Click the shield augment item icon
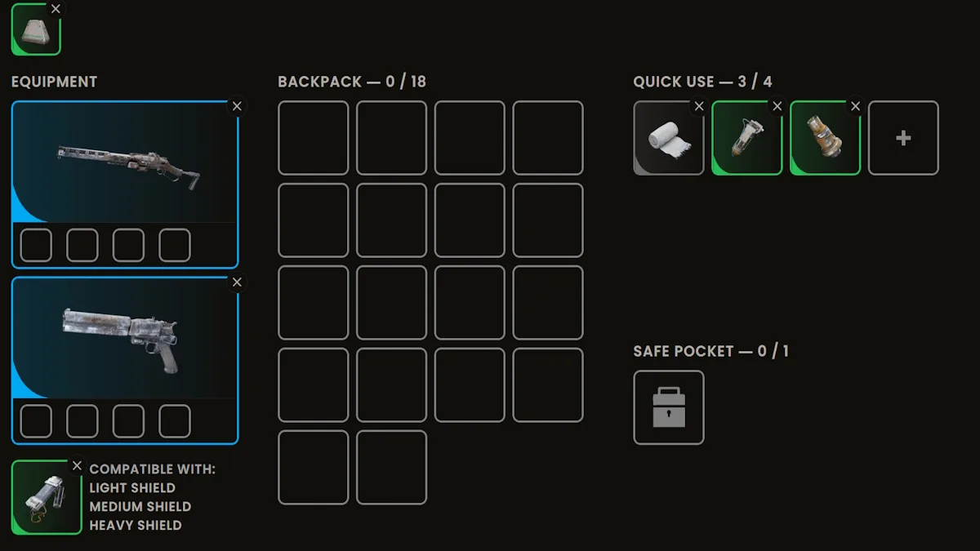Image resolution: width=980 pixels, height=551 pixels. 46,497
